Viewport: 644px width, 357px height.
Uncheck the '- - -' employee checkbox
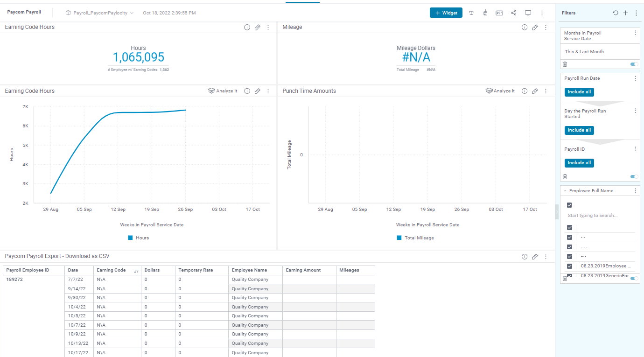pos(569,247)
